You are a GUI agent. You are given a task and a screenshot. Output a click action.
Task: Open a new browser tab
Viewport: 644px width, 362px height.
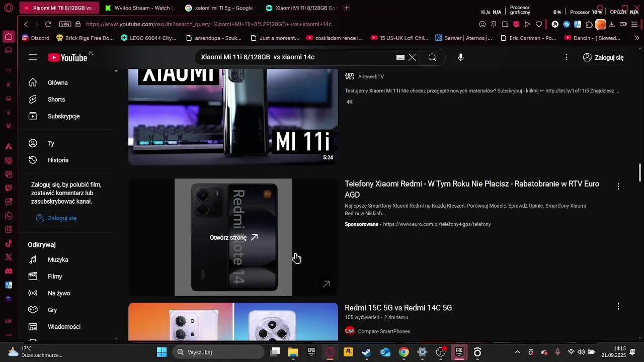(x=347, y=8)
